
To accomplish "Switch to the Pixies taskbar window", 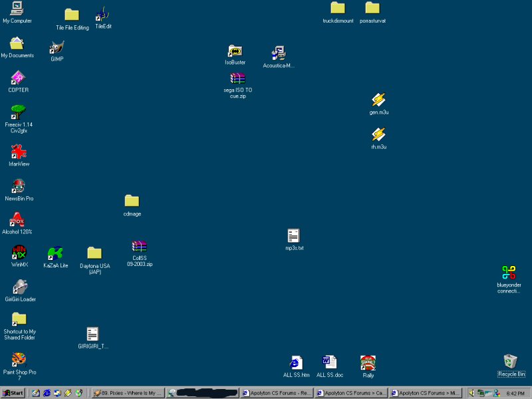I will (x=128, y=393).
